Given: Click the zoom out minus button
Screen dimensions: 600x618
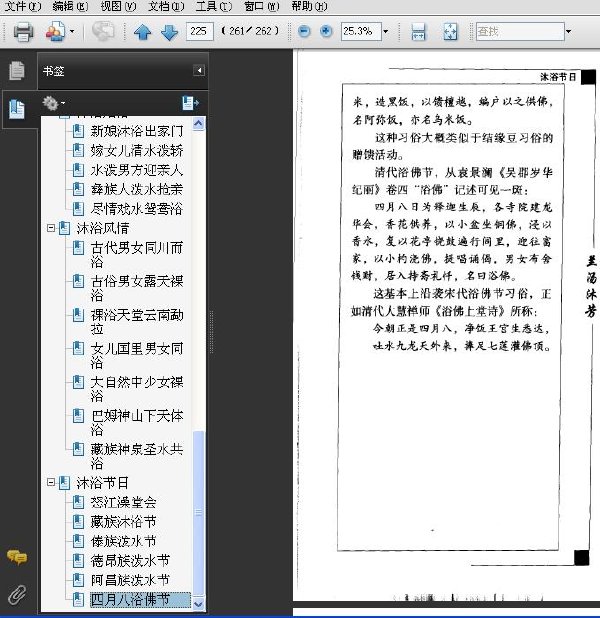Looking at the screenshot, I should 304,31.
